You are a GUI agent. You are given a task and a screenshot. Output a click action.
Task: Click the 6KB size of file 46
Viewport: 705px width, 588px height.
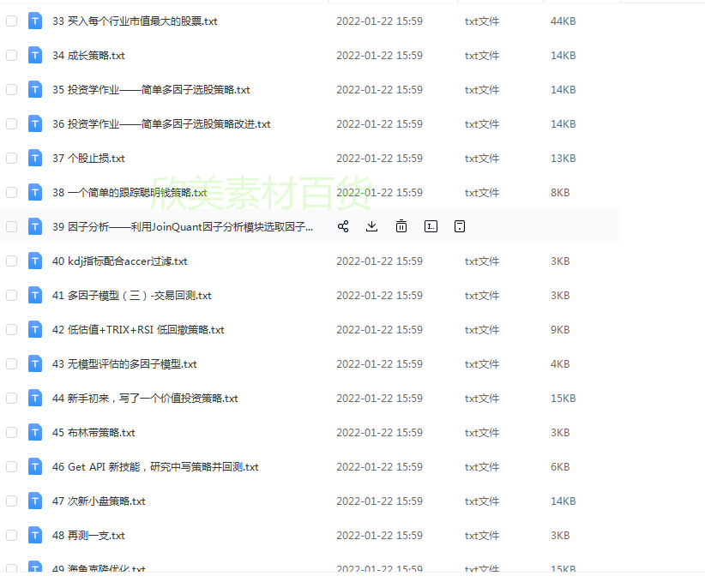pyautogui.click(x=560, y=467)
